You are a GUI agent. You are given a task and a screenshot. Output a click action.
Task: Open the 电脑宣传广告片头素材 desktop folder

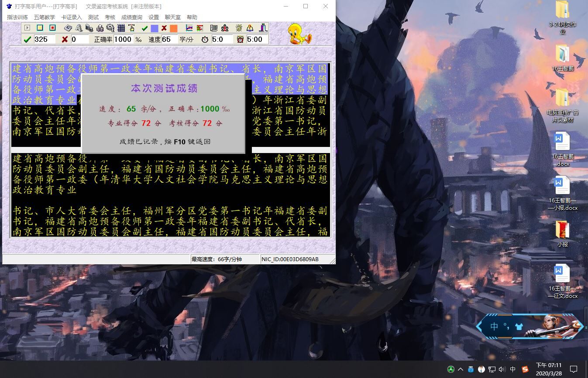click(x=563, y=106)
